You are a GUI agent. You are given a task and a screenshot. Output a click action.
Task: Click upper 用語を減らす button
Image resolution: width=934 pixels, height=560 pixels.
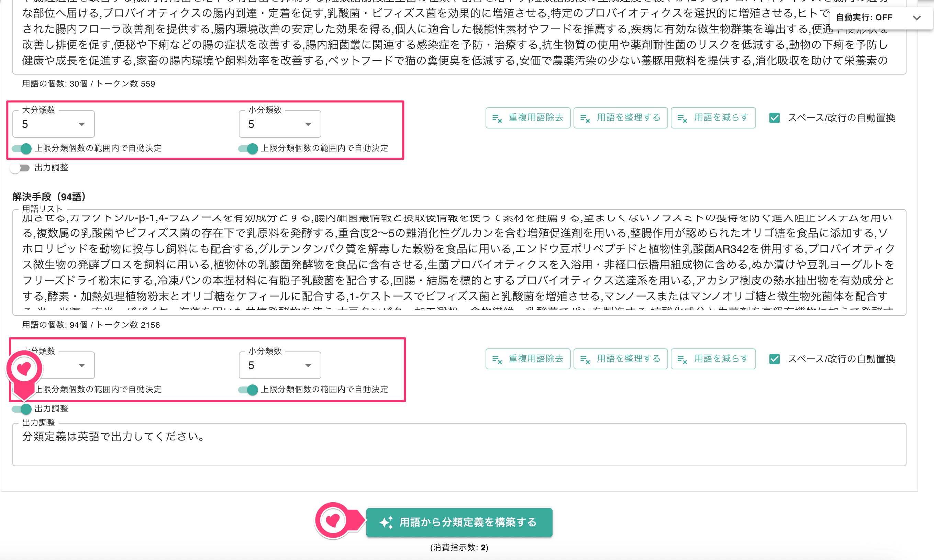[713, 118]
